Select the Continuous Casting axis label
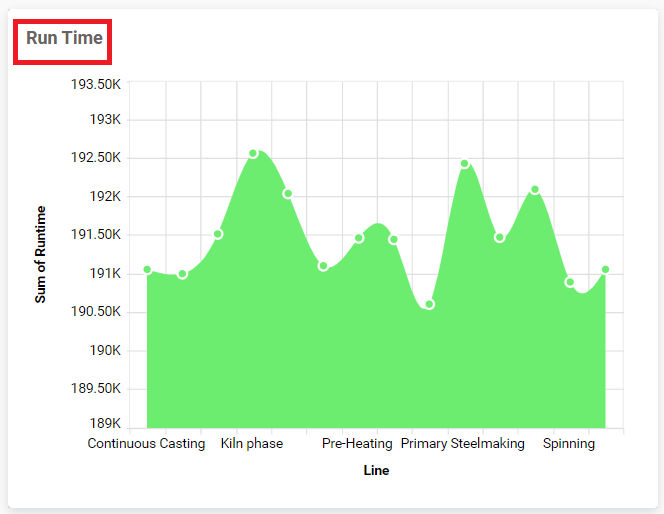Image resolution: width=664 pixels, height=514 pixels. click(x=146, y=443)
